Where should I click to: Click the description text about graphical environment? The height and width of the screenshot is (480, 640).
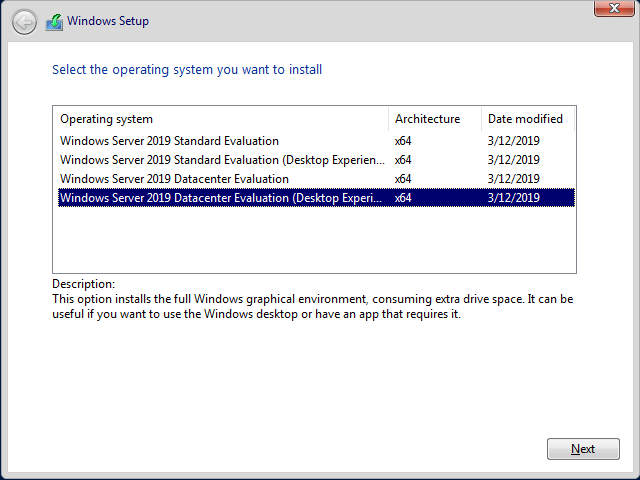313,307
